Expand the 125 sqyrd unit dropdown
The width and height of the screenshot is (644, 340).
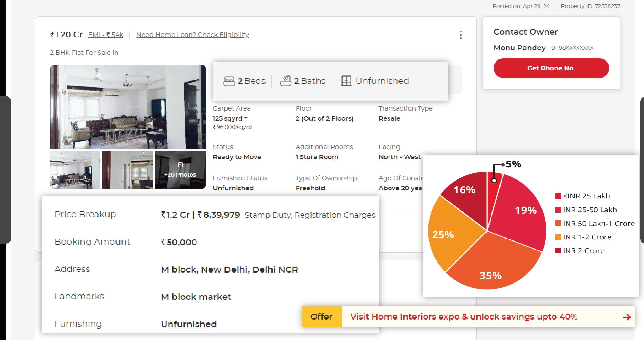pos(246,119)
